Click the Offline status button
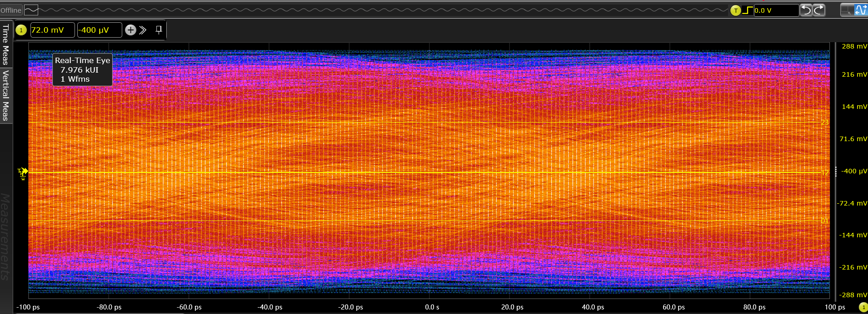The height and width of the screenshot is (314, 868). (x=11, y=10)
